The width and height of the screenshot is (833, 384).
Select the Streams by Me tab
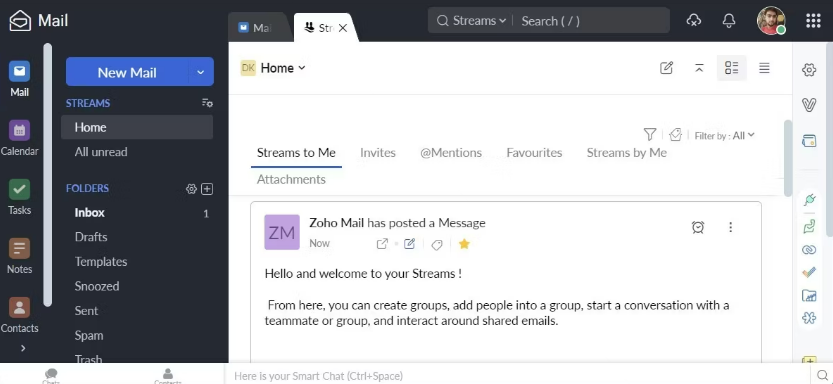(626, 153)
